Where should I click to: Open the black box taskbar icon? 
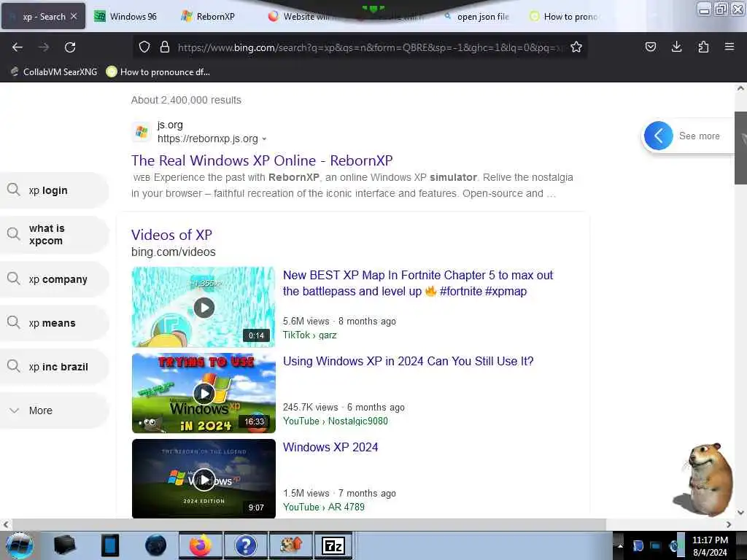[x=65, y=545]
